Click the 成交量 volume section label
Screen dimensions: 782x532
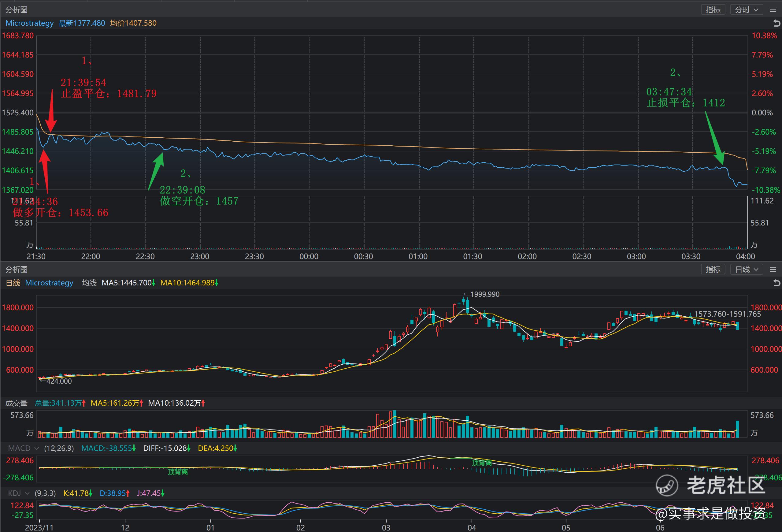16,403
